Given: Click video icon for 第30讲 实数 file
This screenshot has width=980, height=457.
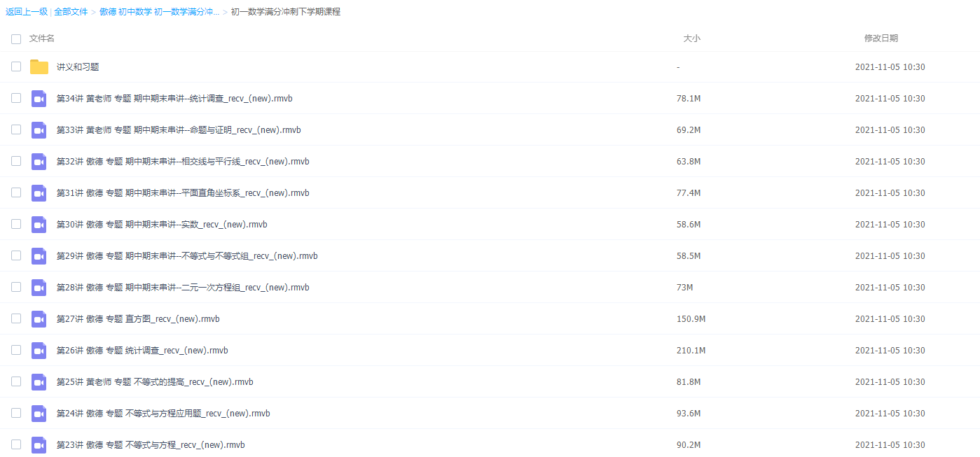Looking at the screenshot, I should pos(39,225).
